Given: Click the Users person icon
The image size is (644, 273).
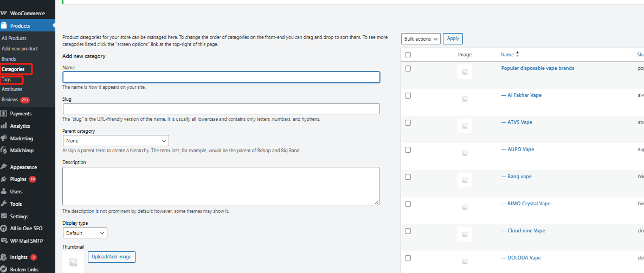Looking at the screenshot, I should (4, 191).
